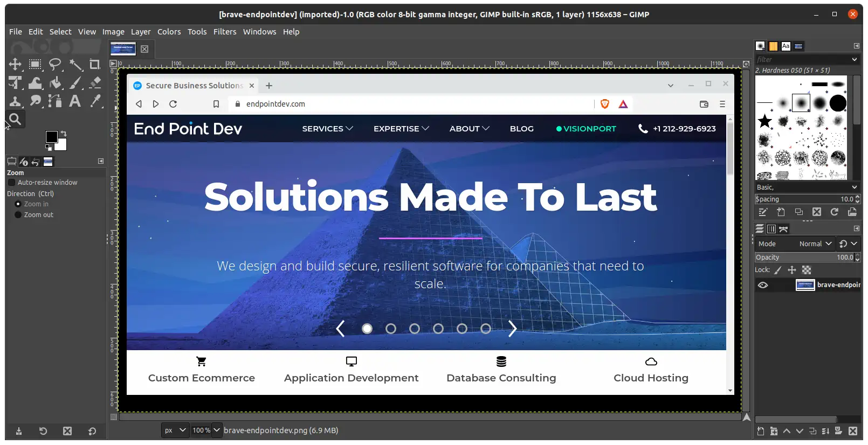Open the blend mode group switch dropdown
This screenshot has width=868, height=445.
coord(849,244)
